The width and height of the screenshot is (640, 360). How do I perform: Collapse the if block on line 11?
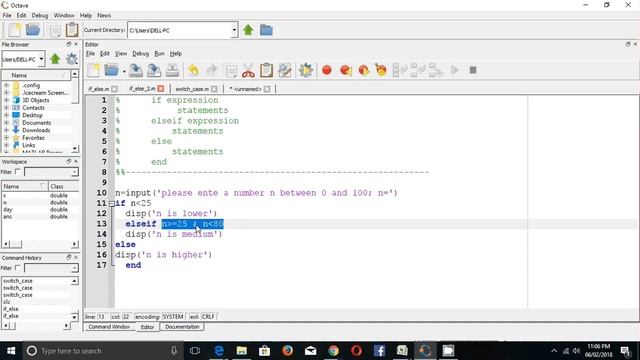(111, 203)
